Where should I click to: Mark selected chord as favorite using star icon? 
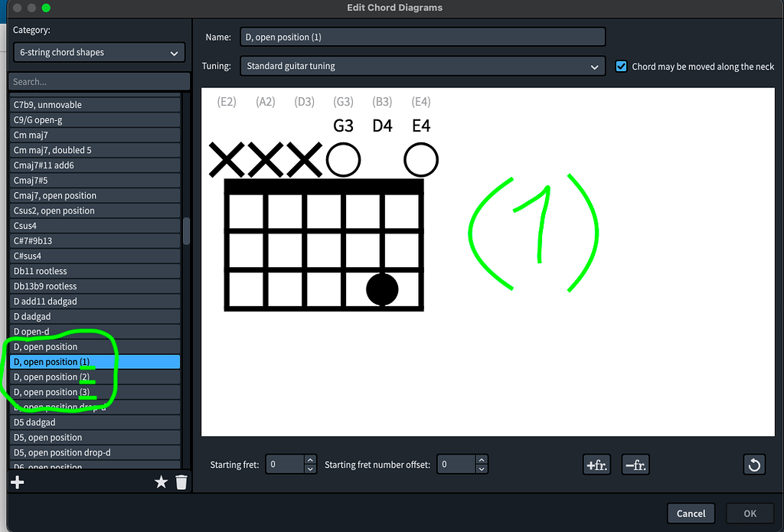(x=161, y=482)
